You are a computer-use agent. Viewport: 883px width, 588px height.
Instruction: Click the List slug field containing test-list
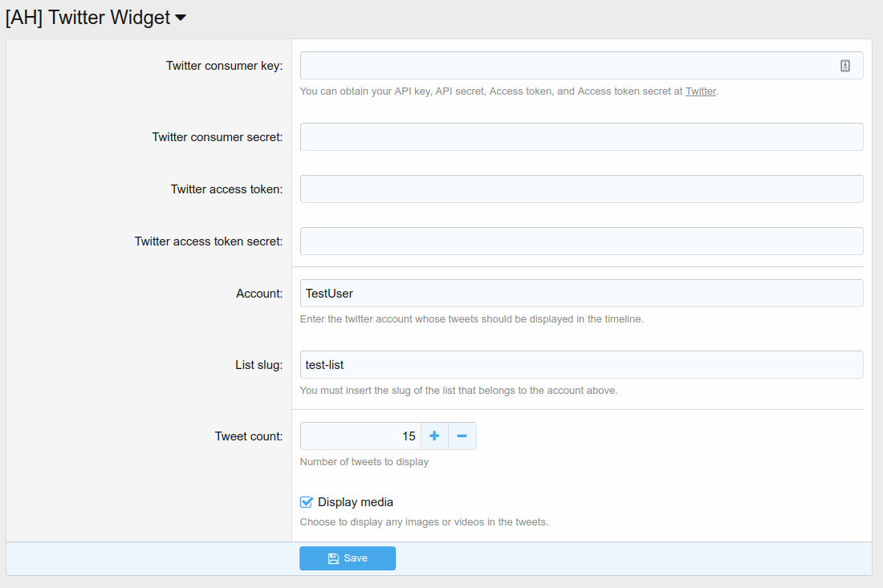[x=581, y=365]
